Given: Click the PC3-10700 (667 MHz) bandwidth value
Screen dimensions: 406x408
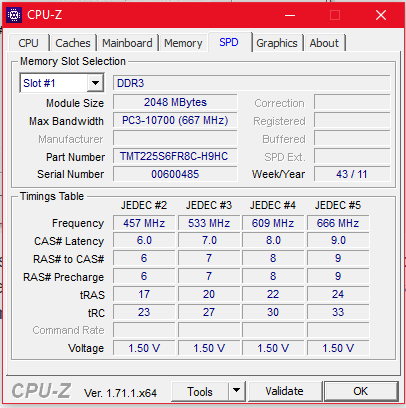Looking at the screenshot, I should pyautogui.click(x=175, y=120).
